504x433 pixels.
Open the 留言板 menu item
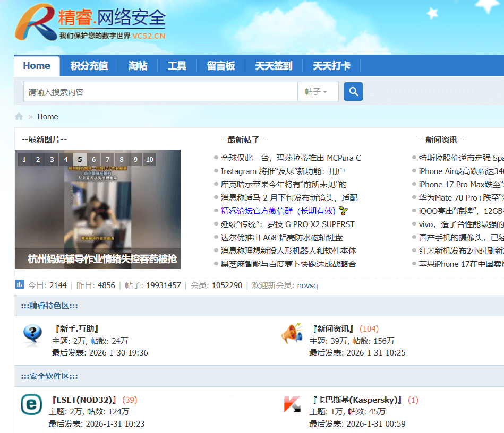221,66
